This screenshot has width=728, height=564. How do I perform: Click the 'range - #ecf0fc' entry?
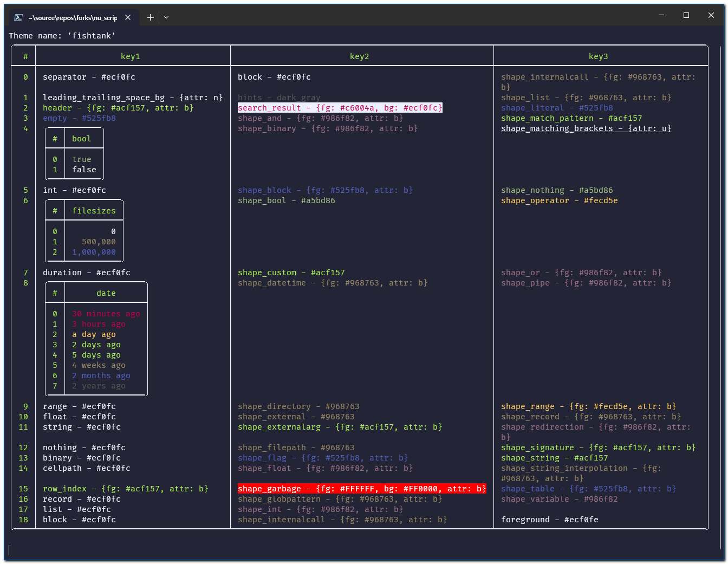tap(80, 406)
